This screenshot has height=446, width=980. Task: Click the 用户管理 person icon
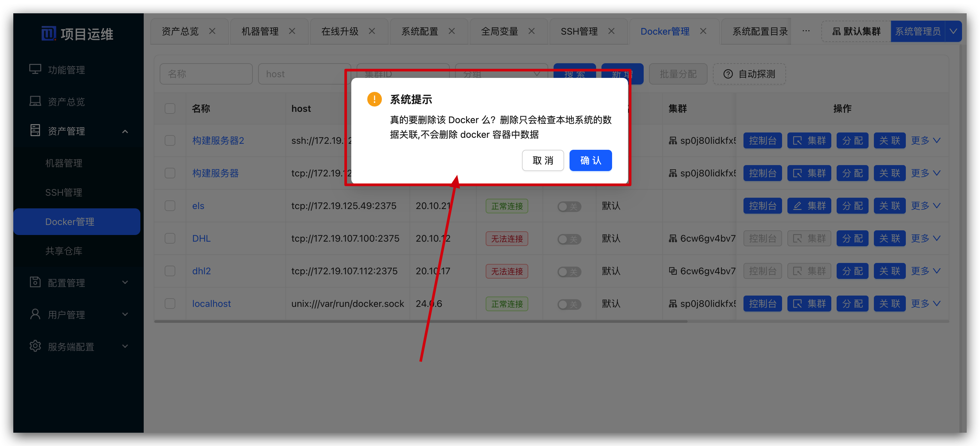coord(35,314)
